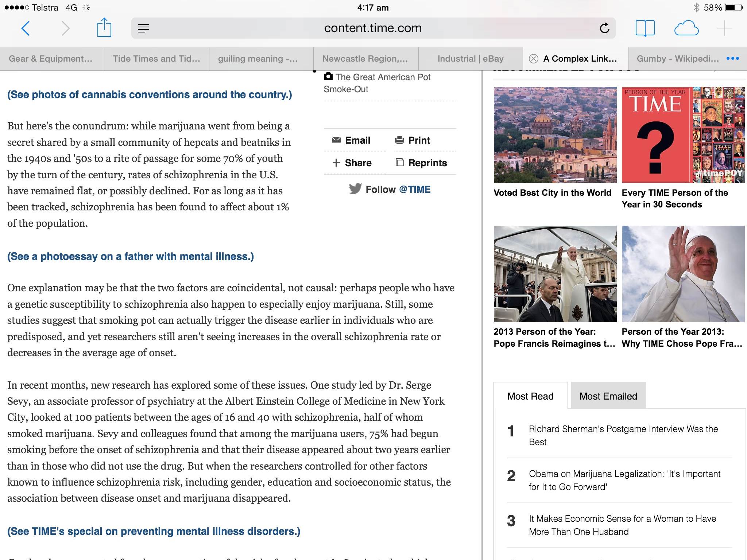Open the share sheet icon
This screenshot has width=747, height=560.
click(x=104, y=28)
